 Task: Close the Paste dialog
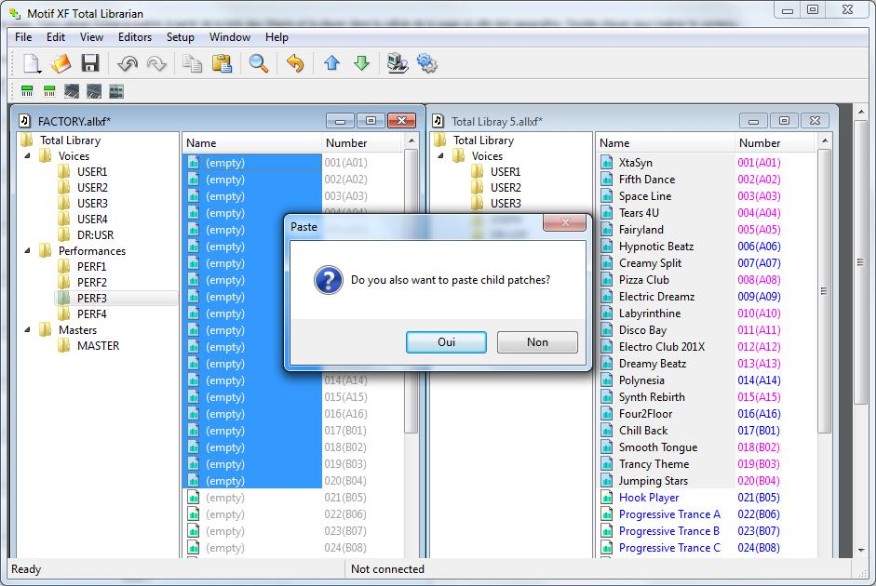tap(565, 222)
